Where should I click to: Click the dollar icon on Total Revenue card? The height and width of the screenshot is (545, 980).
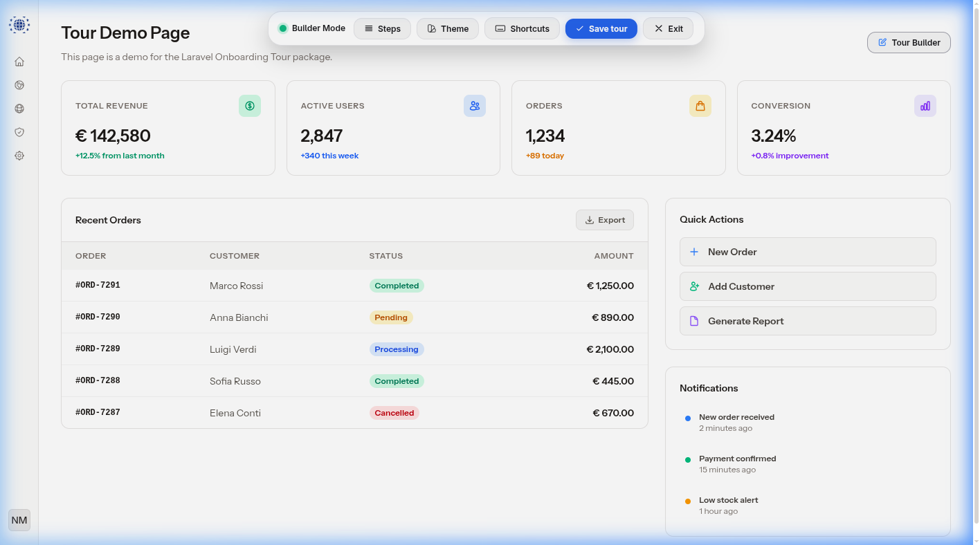[250, 106]
